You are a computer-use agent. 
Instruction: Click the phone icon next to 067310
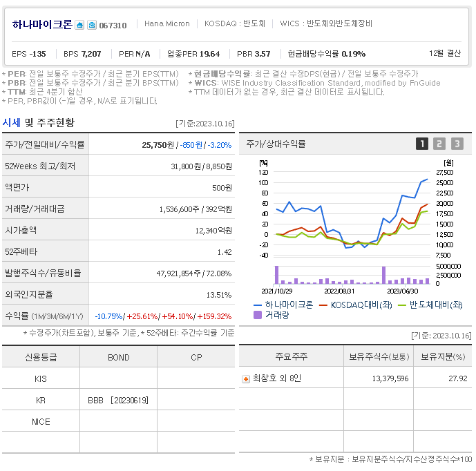pyautogui.click(x=92, y=25)
